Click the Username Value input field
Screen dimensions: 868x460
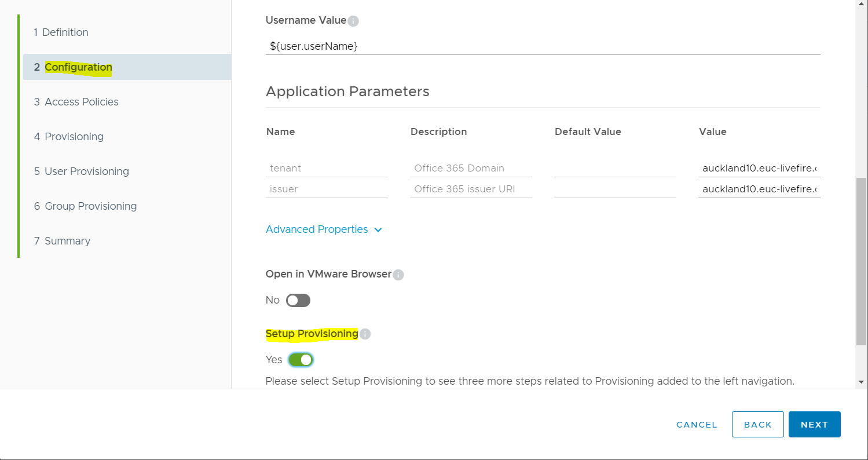pyautogui.click(x=543, y=46)
